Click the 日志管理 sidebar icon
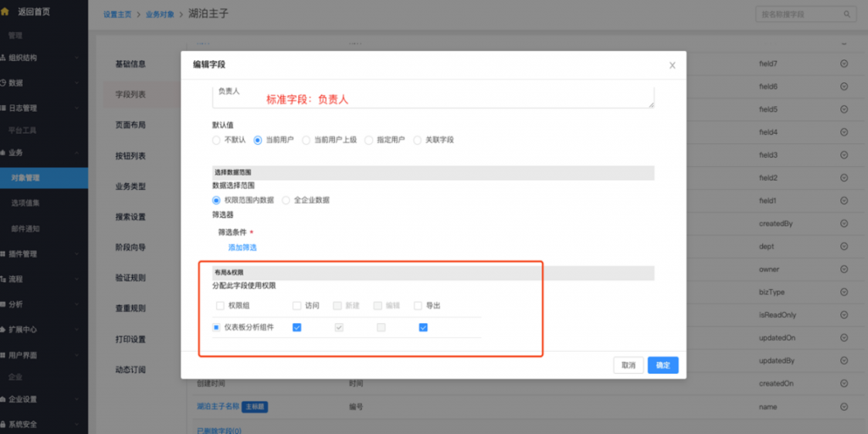The image size is (868, 434). [4, 108]
